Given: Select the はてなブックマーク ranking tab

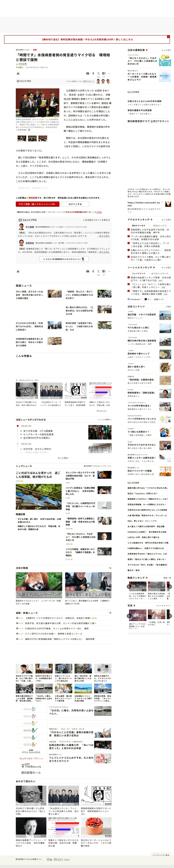Looking at the screenshot, I should [159, 273].
